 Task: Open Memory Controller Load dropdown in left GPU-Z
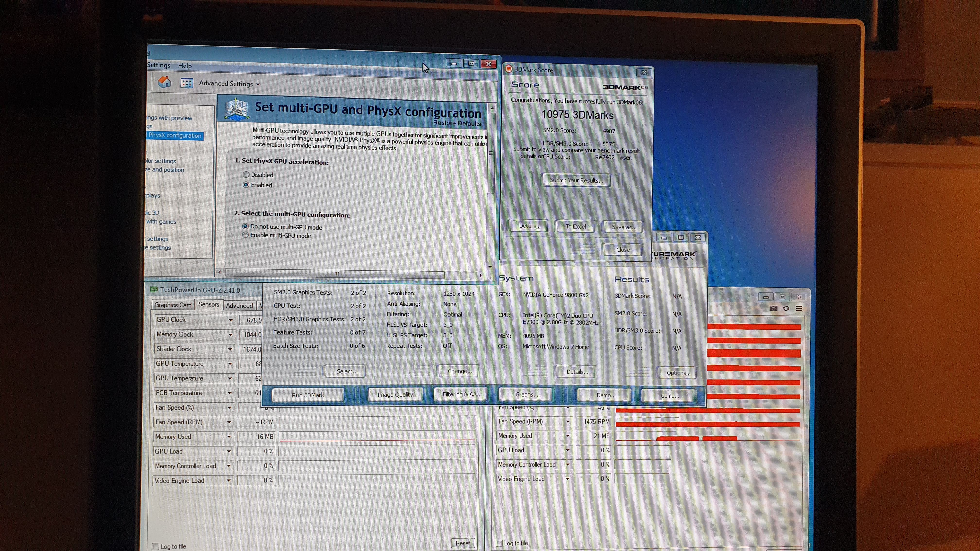click(229, 466)
